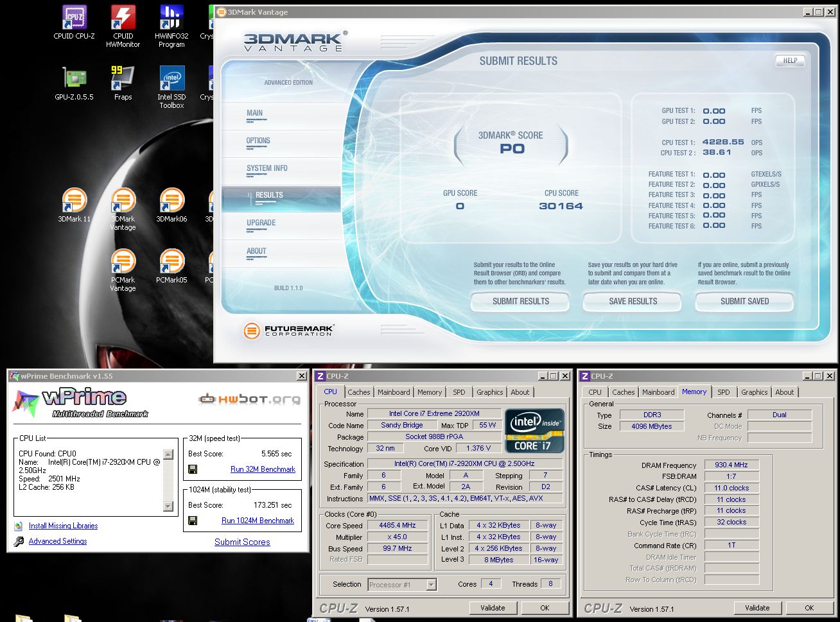Click the Futuremark Corporation logo

(289, 331)
